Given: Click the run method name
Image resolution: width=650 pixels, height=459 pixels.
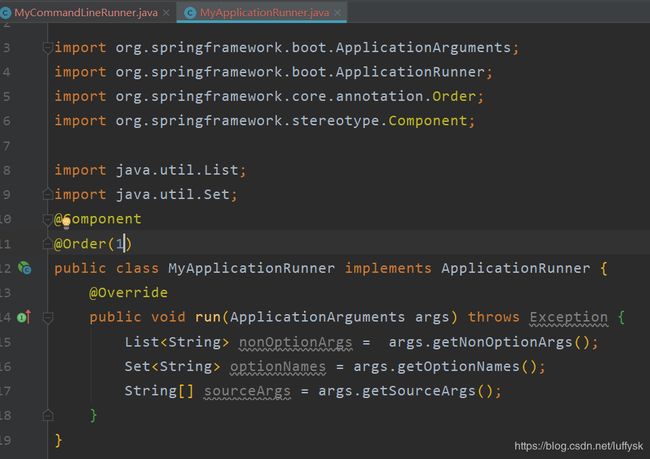Looking at the screenshot, I should tap(208, 317).
